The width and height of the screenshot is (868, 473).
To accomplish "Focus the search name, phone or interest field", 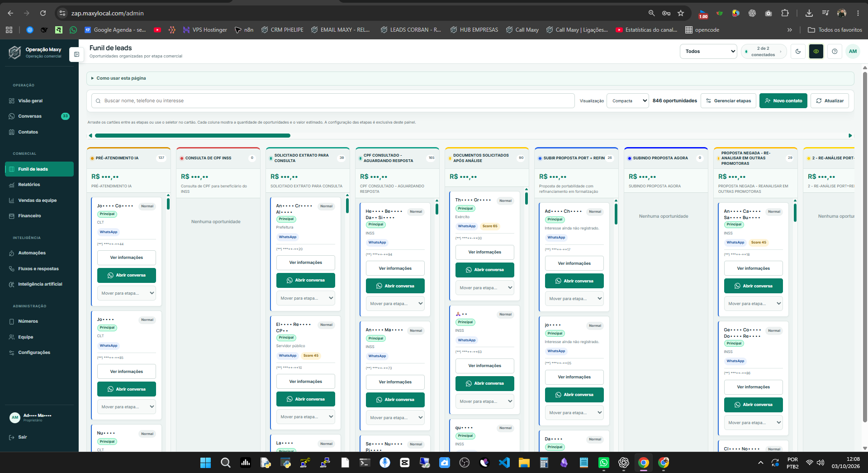I will click(333, 101).
